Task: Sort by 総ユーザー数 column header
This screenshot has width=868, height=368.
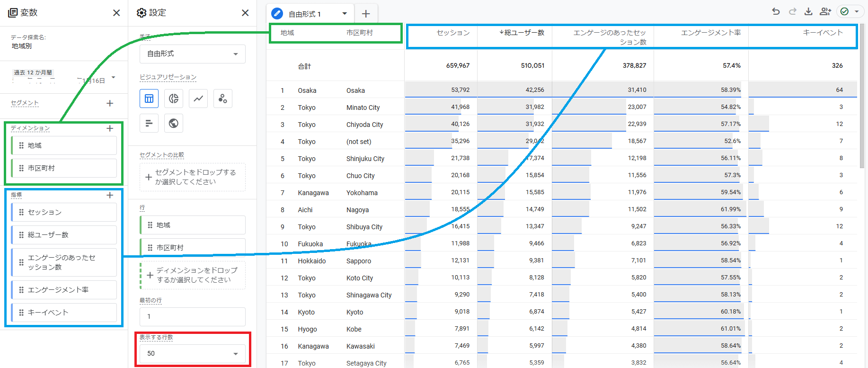Action: click(522, 33)
